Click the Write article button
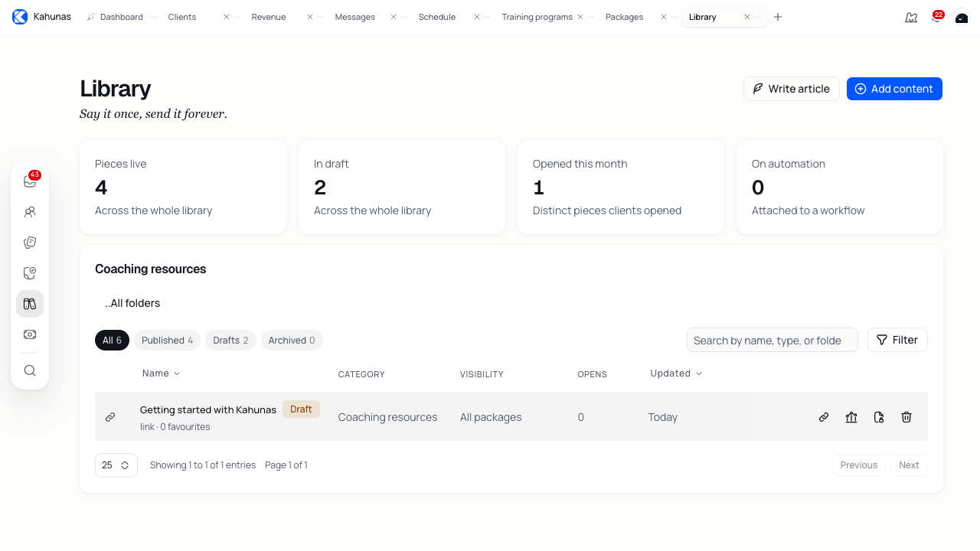This screenshot has height=551, width=980. pos(792,89)
